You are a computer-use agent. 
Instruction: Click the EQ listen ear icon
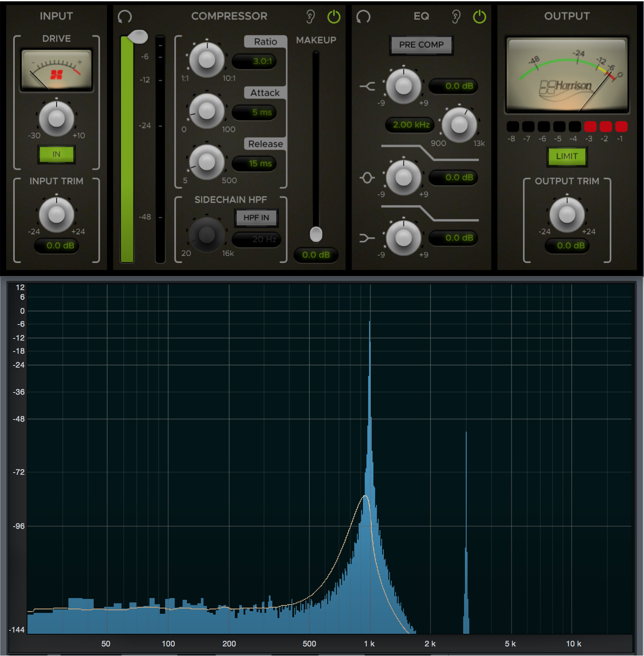[x=456, y=17]
